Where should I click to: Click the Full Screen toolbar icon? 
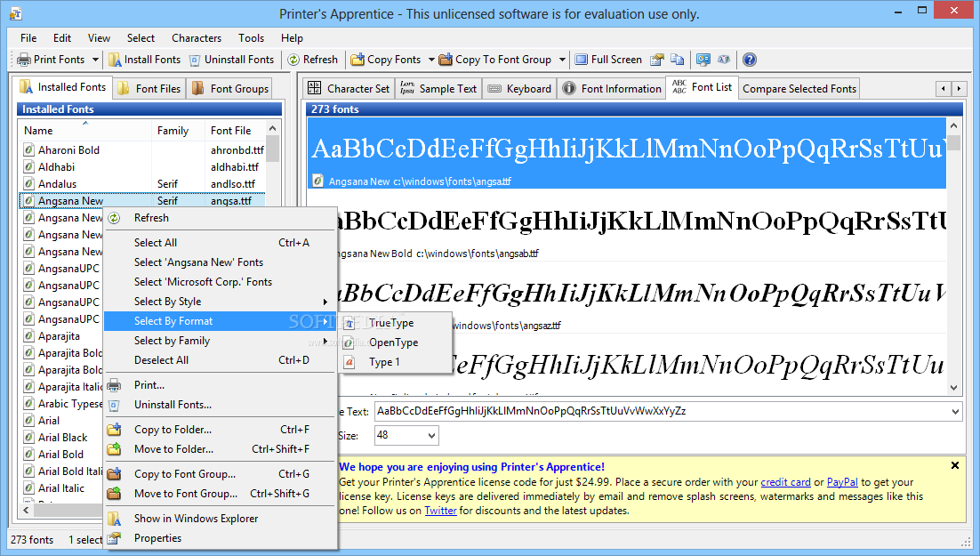[582, 60]
